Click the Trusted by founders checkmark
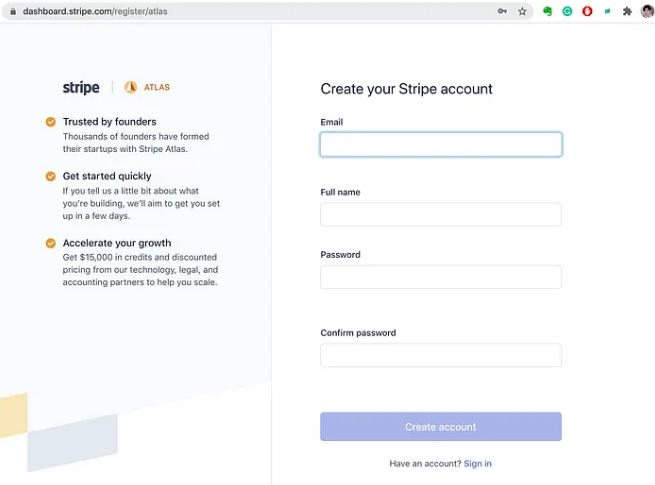This screenshot has width=655, height=485. (x=50, y=122)
